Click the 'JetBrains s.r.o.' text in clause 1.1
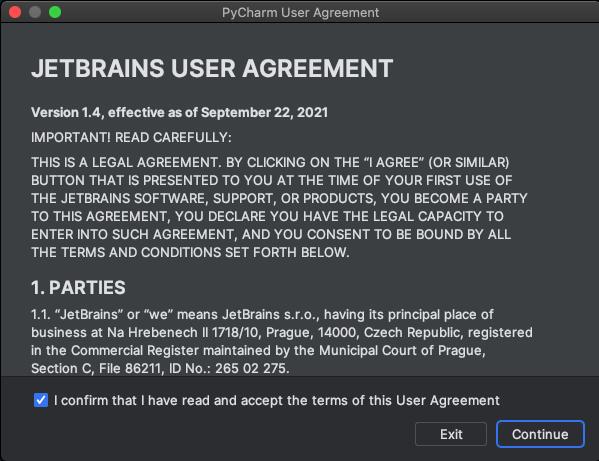 point(271,314)
